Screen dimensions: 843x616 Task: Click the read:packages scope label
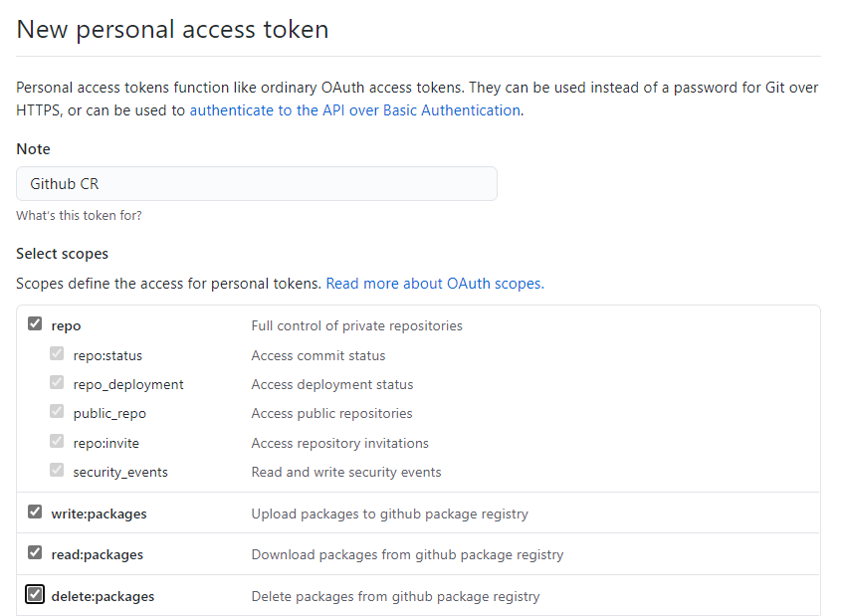(97, 554)
